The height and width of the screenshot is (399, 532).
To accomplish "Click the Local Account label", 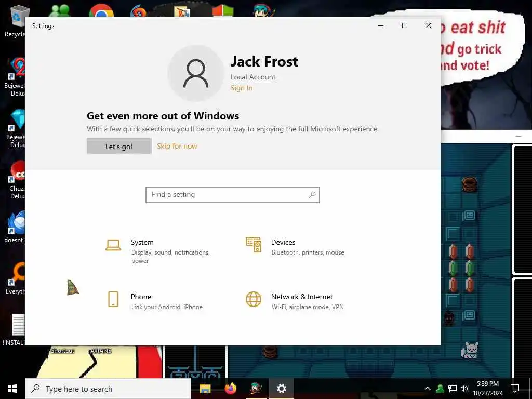I will coord(253,77).
